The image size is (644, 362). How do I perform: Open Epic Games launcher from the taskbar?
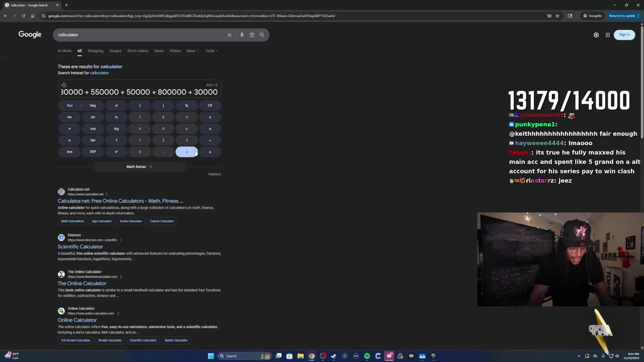433,356
